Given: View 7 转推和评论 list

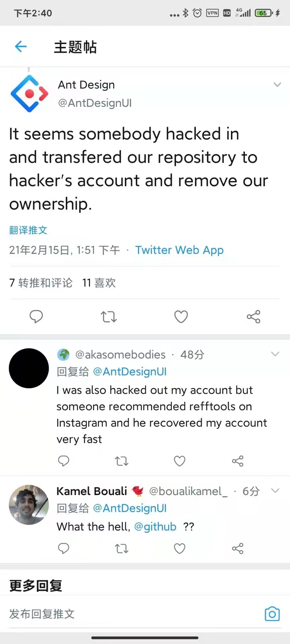Looking at the screenshot, I should 41,283.
